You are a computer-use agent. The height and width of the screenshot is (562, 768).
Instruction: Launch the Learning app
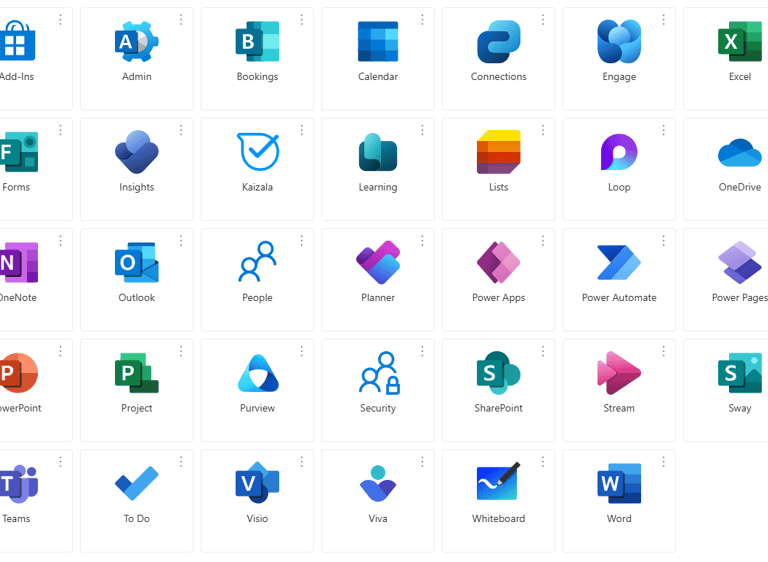click(378, 152)
